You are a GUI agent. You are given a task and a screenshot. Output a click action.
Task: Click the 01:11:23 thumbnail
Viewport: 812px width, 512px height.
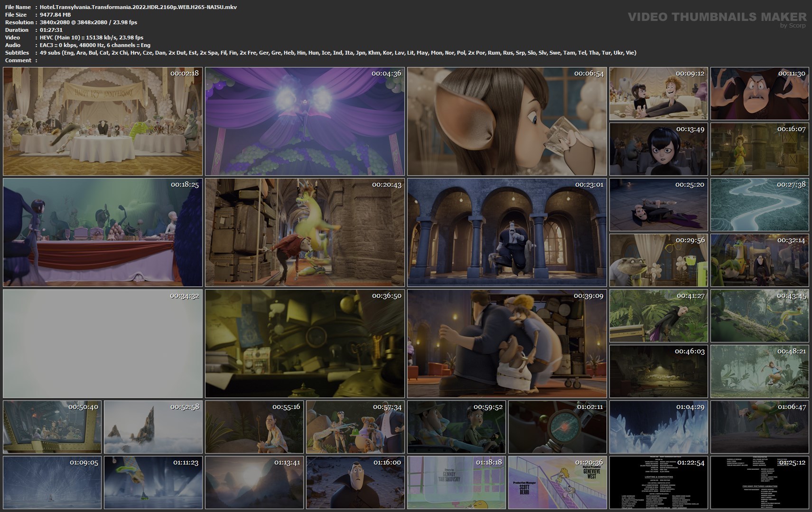153,483
